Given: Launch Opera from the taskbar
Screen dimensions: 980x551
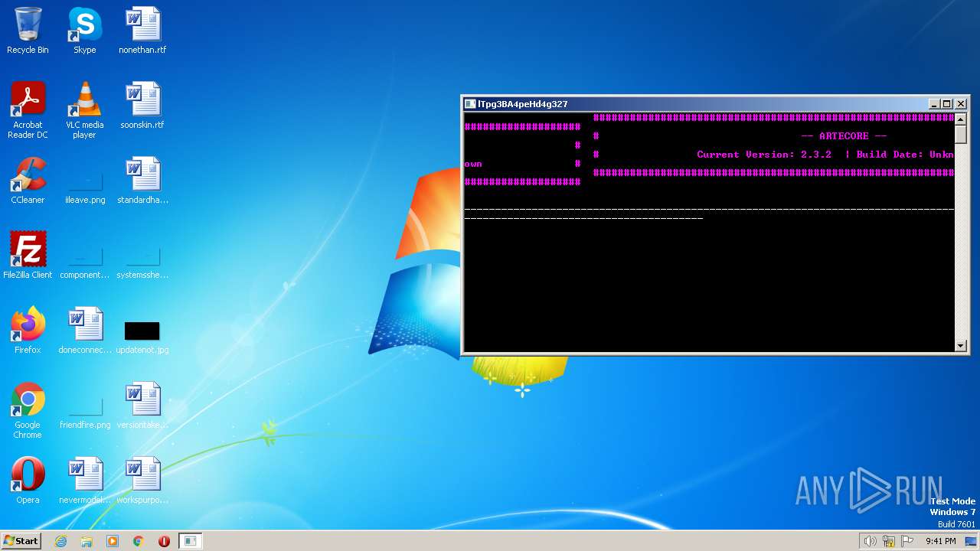Looking at the screenshot, I should 164,541.
